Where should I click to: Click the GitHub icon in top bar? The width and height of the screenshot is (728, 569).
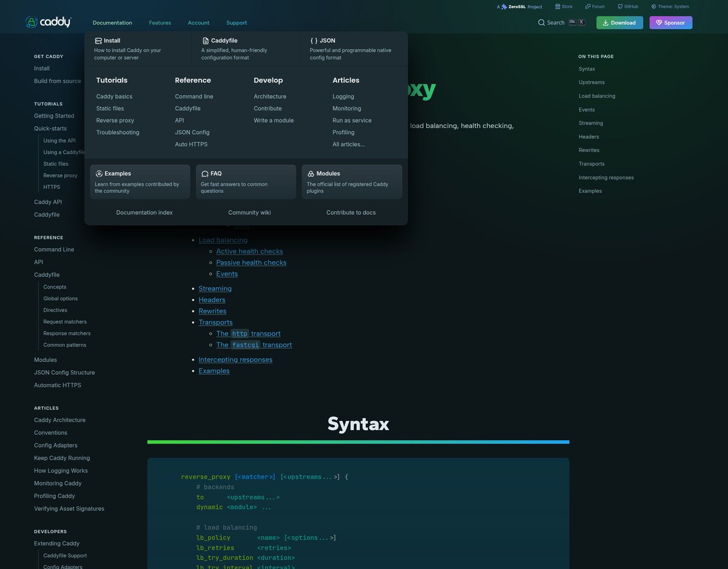pos(620,7)
